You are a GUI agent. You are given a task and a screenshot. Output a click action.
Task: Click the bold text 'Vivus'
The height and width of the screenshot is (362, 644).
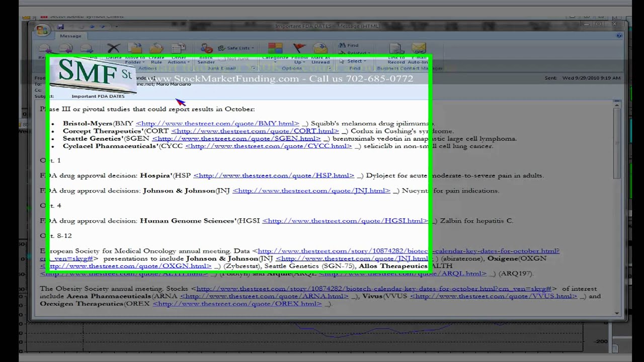coord(372,296)
